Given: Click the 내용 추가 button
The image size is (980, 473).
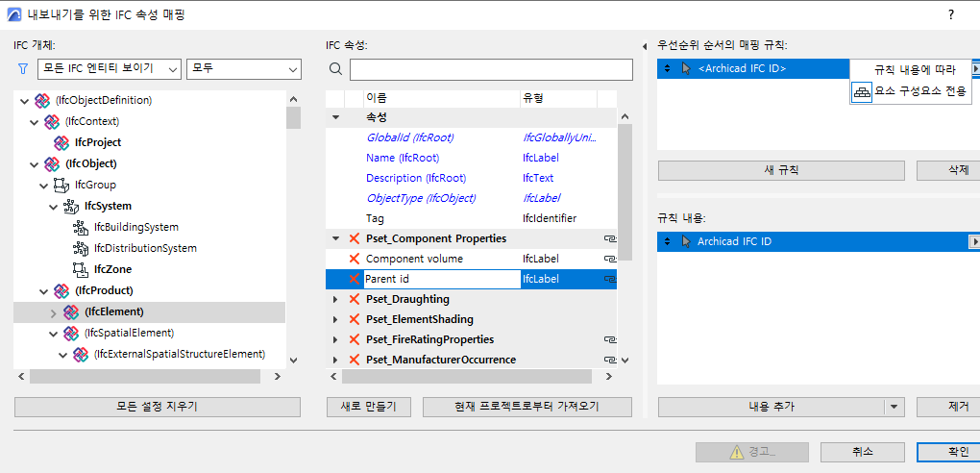Looking at the screenshot, I should (772, 407).
